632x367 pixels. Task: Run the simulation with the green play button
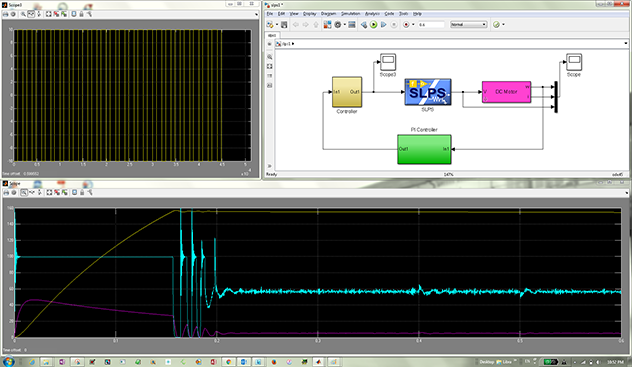pos(374,25)
